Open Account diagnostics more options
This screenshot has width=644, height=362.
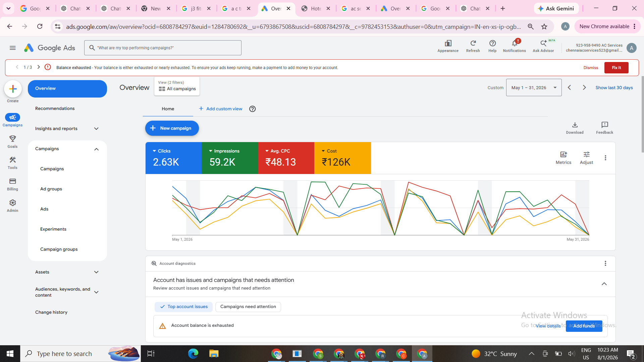point(605,263)
